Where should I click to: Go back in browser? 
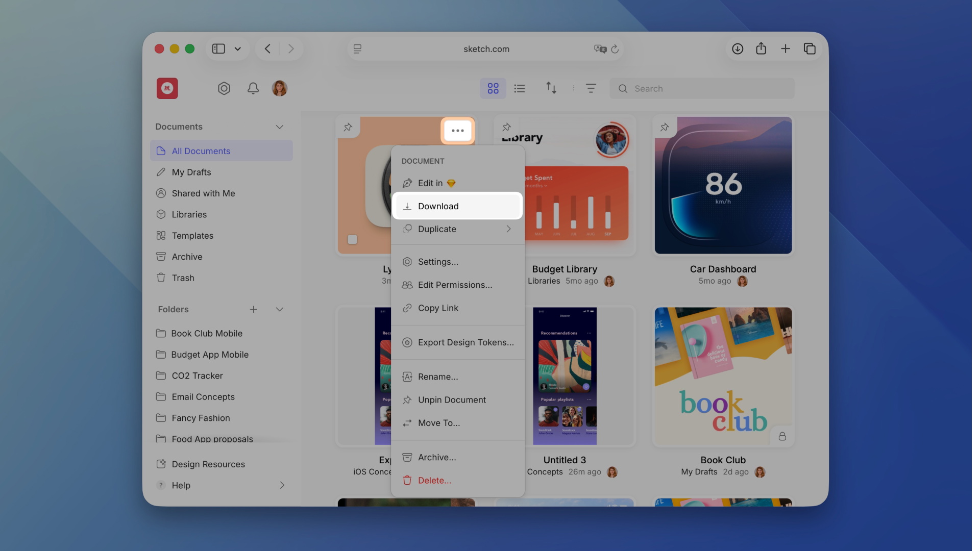(x=267, y=48)
